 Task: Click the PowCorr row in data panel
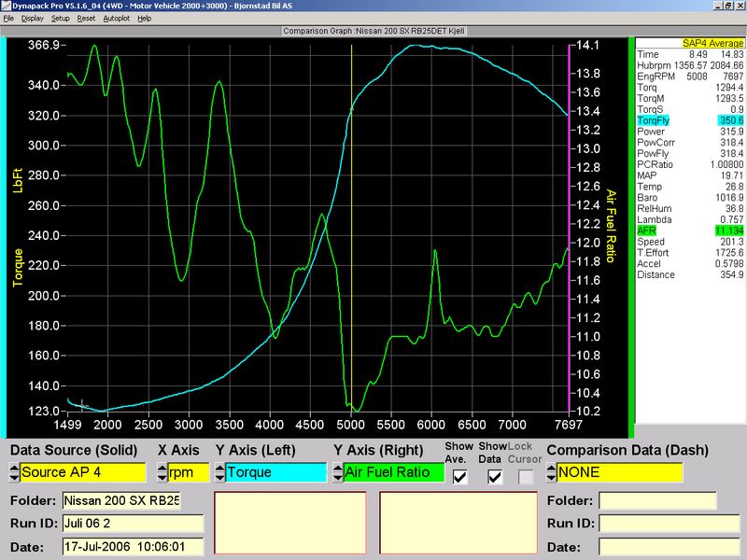click(690, 143)
